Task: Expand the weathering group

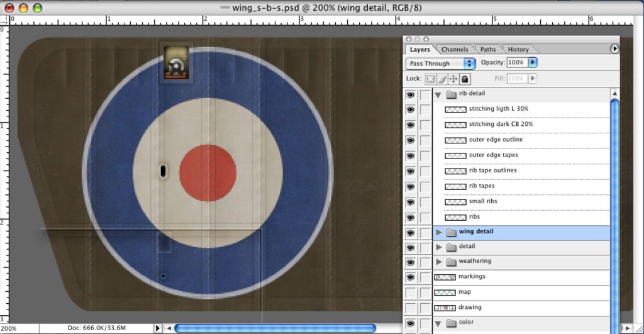Action: click(x=438, y=262)
